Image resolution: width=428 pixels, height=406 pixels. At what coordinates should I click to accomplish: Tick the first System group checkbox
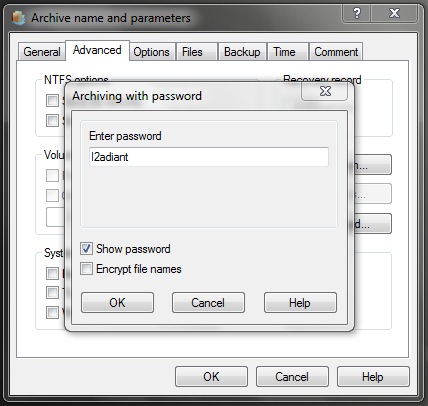click(52, 273)
